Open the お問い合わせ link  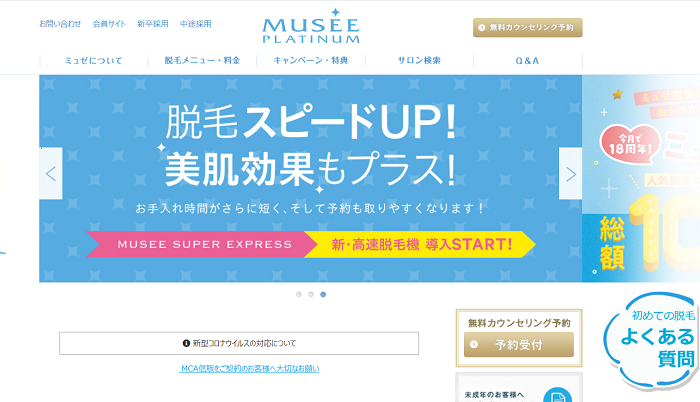tap(60, 24)
